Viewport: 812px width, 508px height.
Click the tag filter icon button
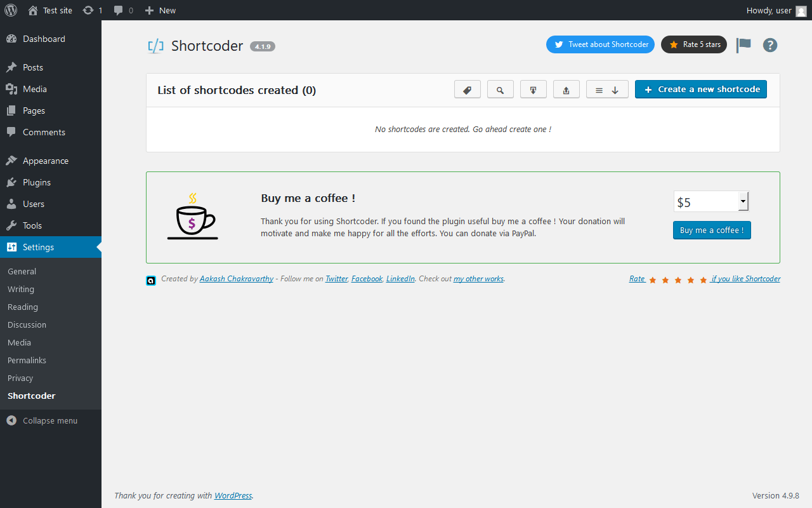click(468, 90)
